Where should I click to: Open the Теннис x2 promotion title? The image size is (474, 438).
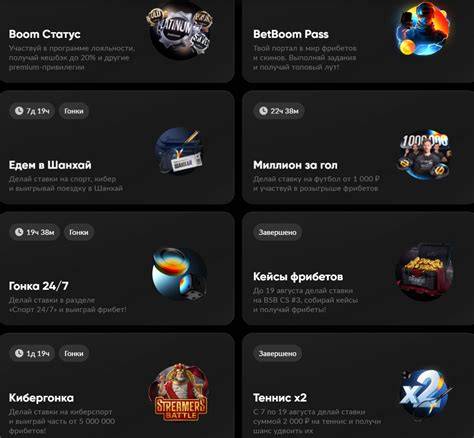click(x=280, y=398)
